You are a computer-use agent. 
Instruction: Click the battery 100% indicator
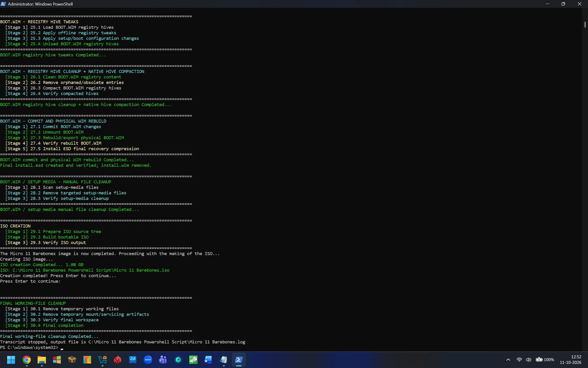545,360
